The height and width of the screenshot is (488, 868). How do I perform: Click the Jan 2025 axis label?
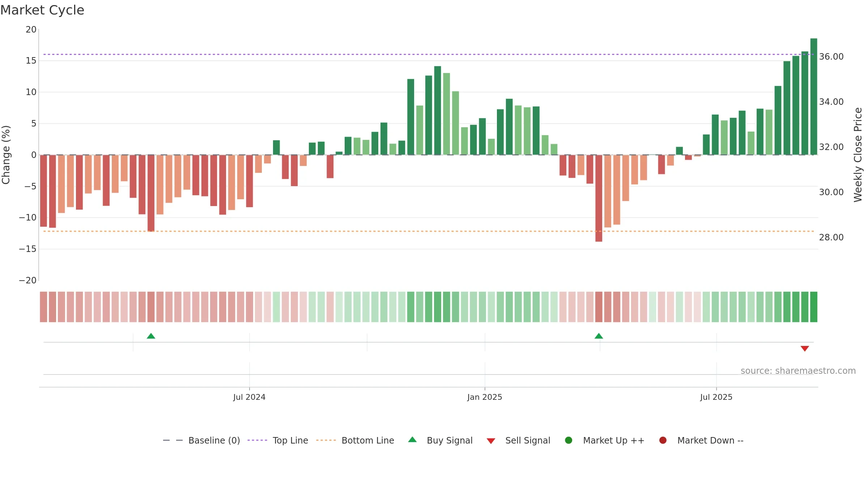click(485, 397)
